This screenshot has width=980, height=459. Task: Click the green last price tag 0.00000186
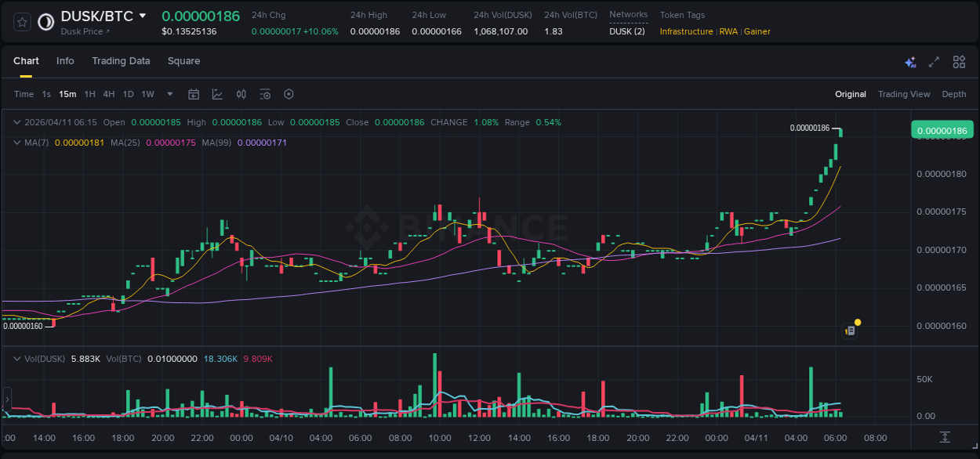pos(942,129)
